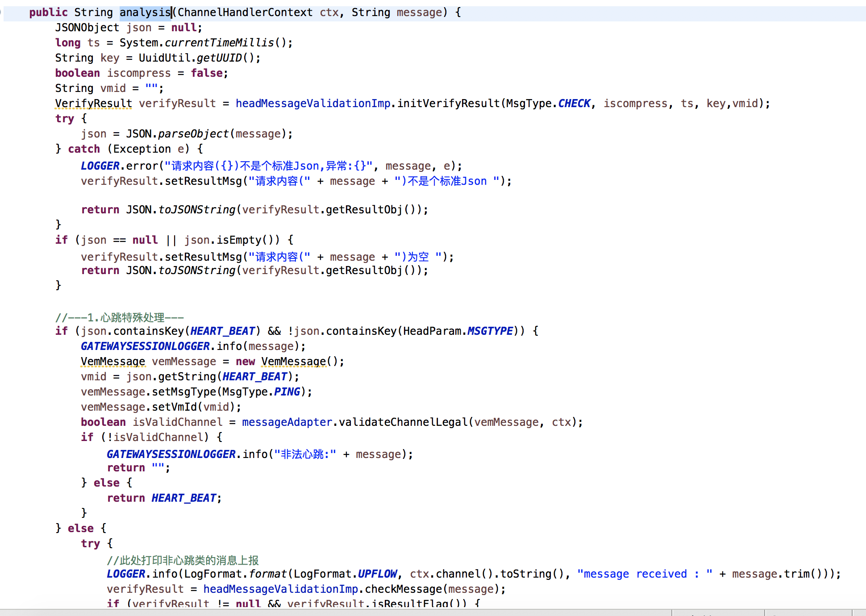Click the MsgType.PING constant
The image size is (866, 616).
coord(287,392)
